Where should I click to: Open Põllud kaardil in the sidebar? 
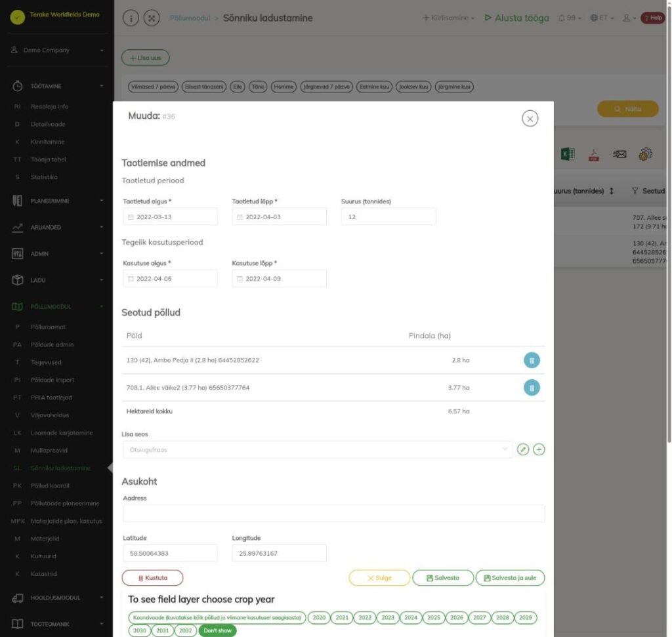click(50, 485)
